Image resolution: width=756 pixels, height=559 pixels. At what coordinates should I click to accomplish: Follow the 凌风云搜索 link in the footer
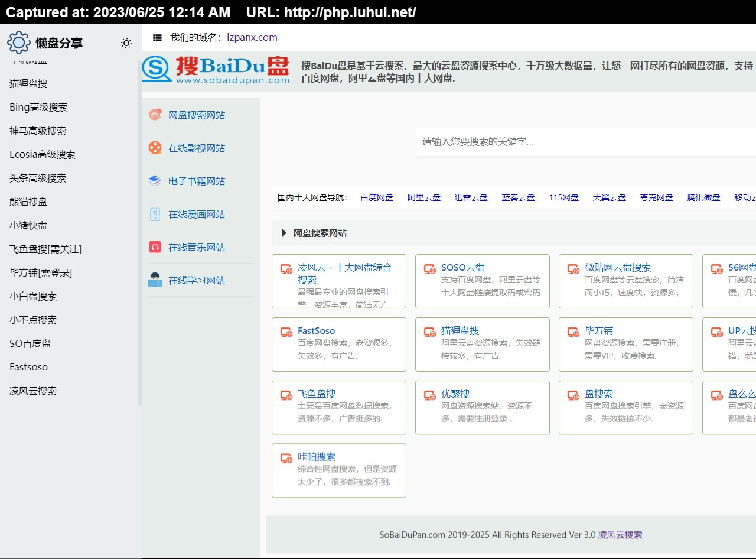tap(620, 535)
